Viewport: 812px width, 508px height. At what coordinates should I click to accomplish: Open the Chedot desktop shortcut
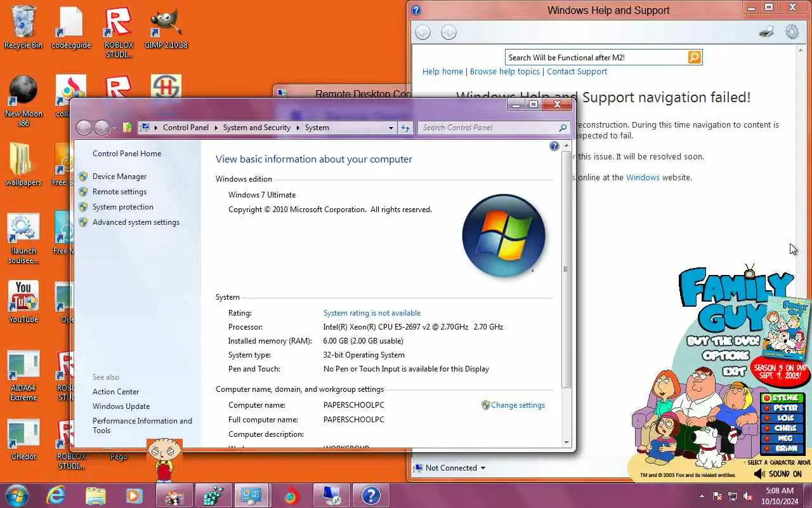pyautogui.click(x=23, y=439)
